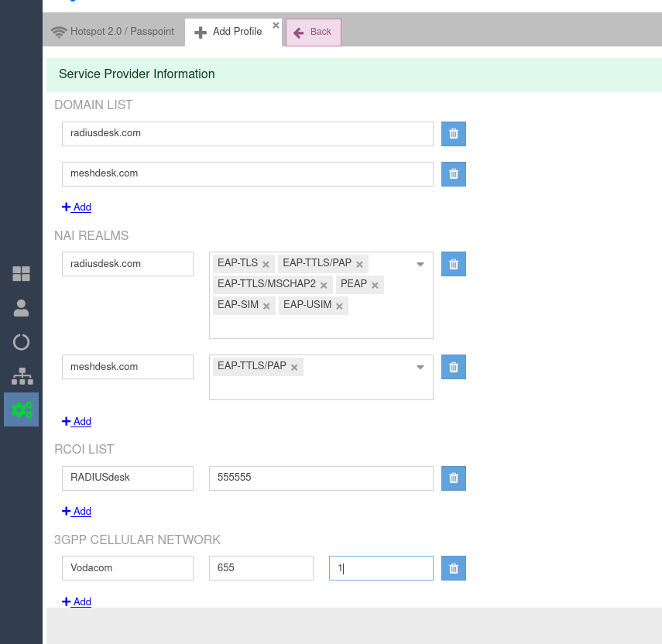Open the user icon in sidebar

click(21, 308)
